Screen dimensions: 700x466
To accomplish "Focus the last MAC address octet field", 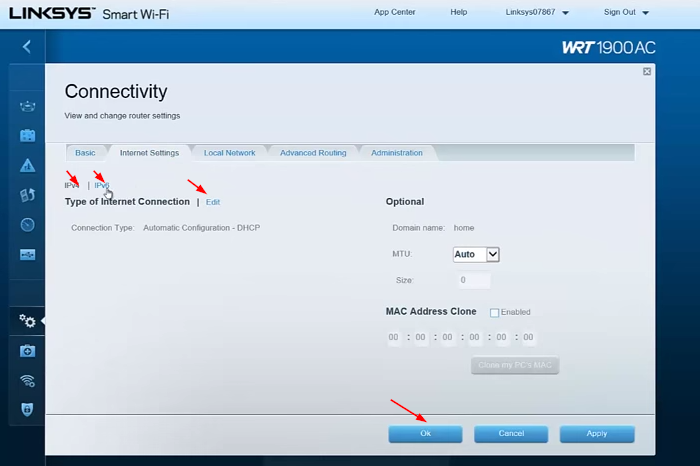I will point(528,337).
